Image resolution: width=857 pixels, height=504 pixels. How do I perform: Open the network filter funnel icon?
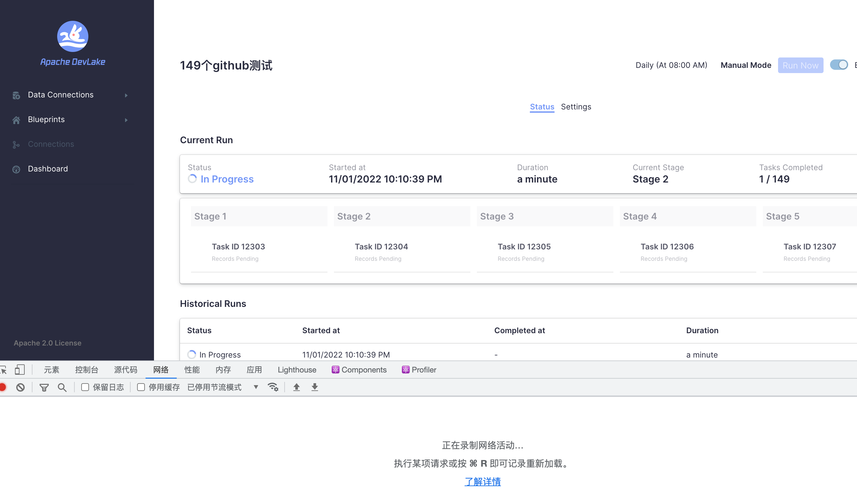pos(44,387)
